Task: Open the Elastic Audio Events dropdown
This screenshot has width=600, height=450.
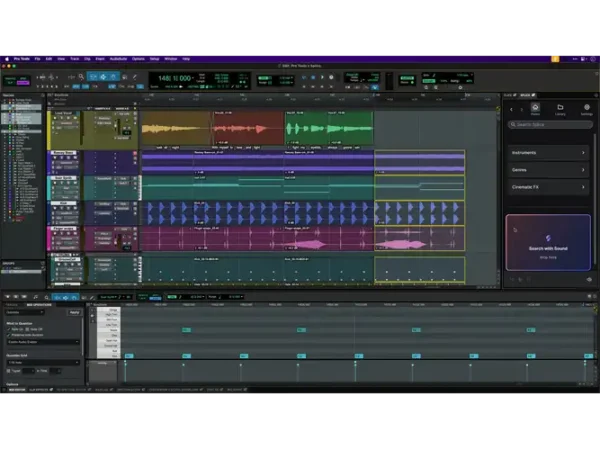Action: click(x=43, y=342)
